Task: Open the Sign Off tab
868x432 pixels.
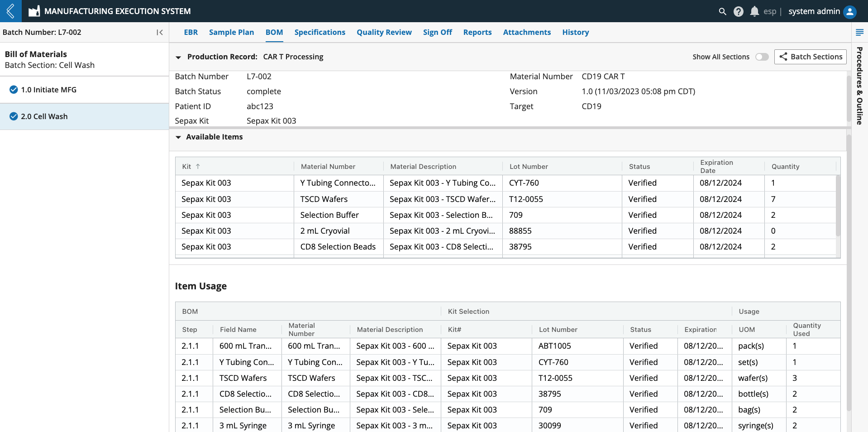Action: [438, 32]
